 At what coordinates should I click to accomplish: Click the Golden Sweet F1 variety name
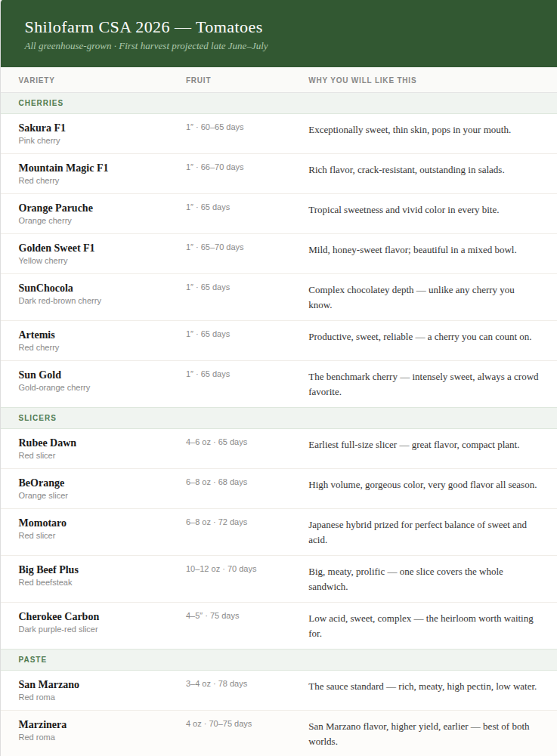(57, 248)
